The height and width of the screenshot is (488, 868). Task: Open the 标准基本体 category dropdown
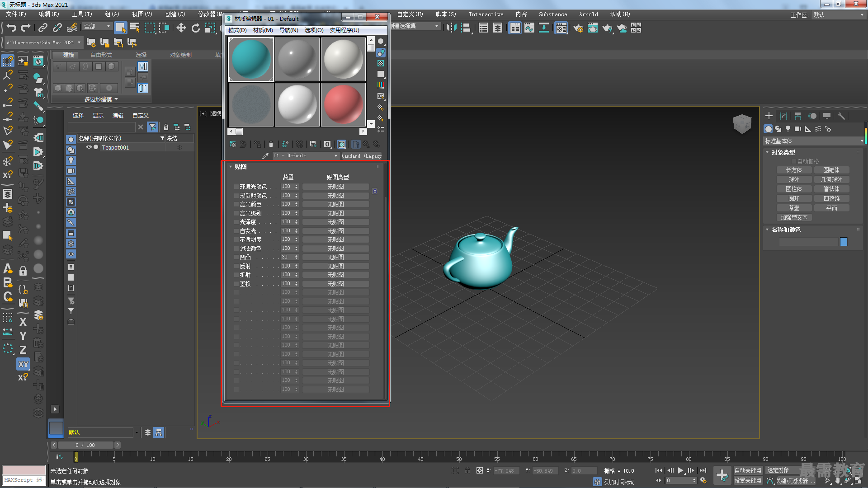coord(814,141)
